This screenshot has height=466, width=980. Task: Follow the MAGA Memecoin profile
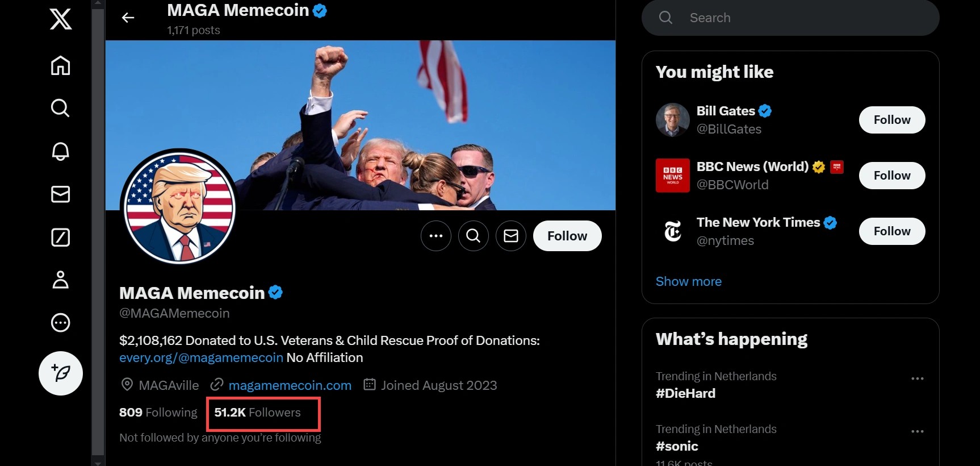(x=567, y=236)
